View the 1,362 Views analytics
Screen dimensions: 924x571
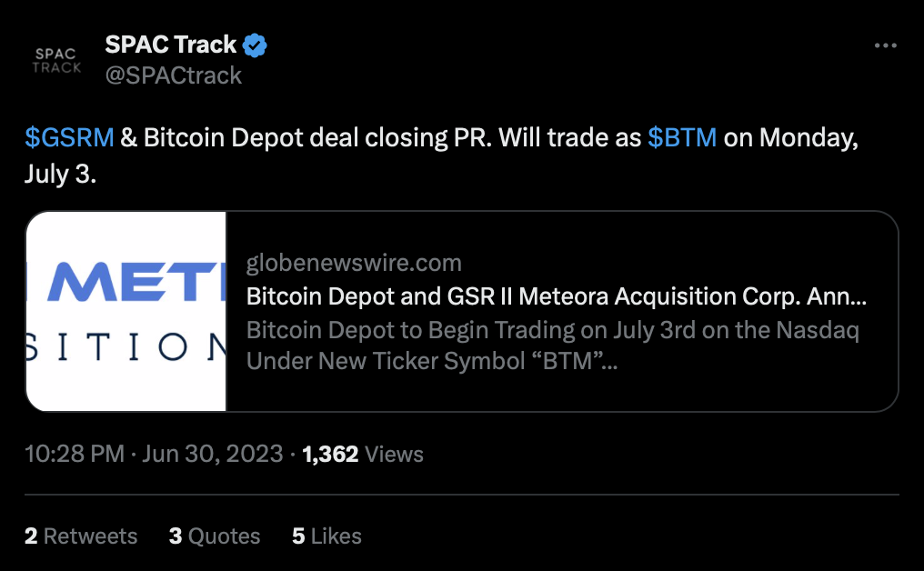click(362, 454)
